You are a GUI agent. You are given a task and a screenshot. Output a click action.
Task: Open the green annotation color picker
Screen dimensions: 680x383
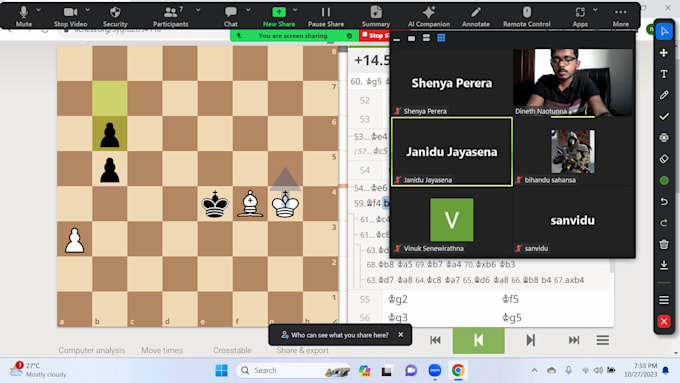pyautogui.click(x=664, y=180)
